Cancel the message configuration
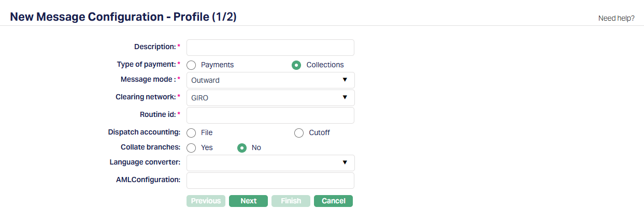This screenshot has width=644, height=223. (x=333, y=201)
